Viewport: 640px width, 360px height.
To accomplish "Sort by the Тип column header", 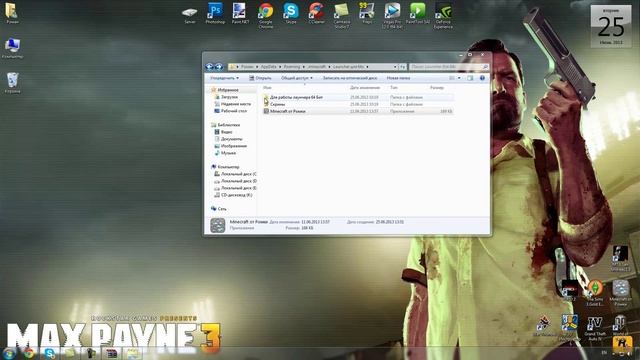I will (x=394, y=88).
